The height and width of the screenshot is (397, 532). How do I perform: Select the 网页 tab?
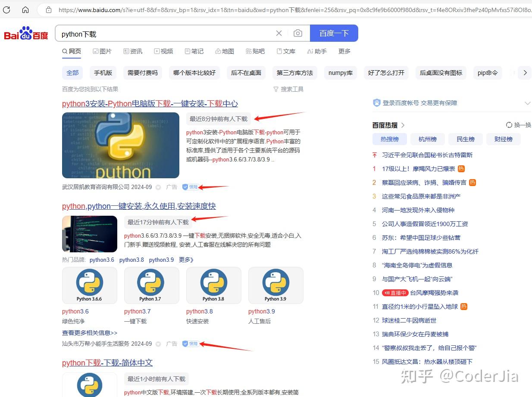[72, 51]
